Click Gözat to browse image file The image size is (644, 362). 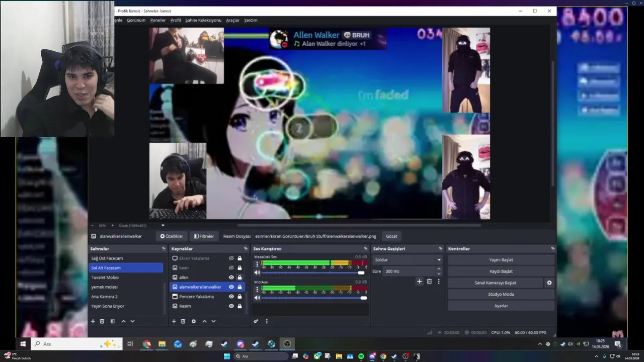[x=391, y=236]
